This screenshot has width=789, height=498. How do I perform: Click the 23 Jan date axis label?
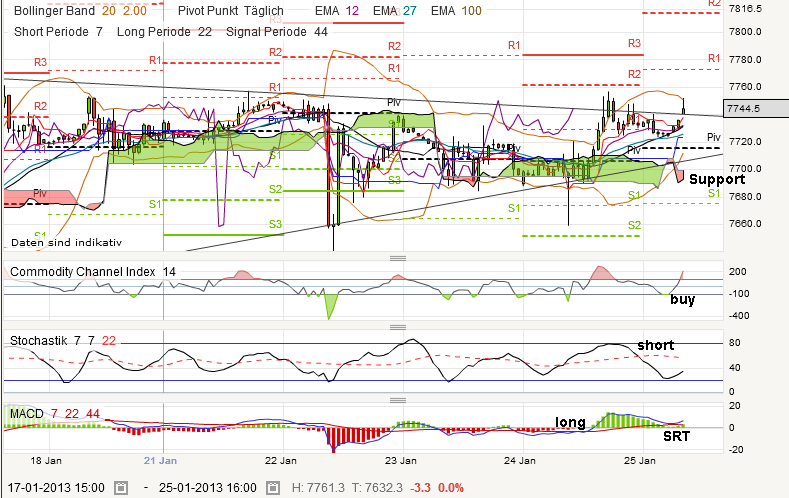pos(401,460)
